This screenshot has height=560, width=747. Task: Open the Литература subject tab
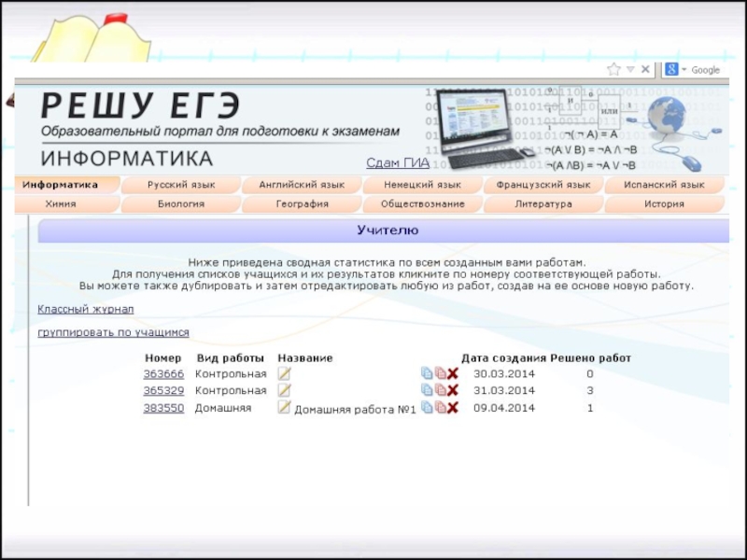point(543,203)
